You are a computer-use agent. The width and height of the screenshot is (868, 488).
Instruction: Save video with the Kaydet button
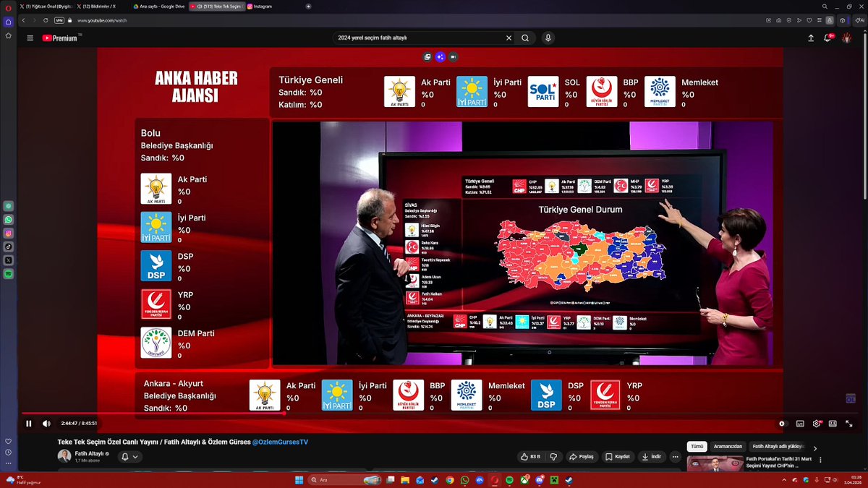(618, 457)
